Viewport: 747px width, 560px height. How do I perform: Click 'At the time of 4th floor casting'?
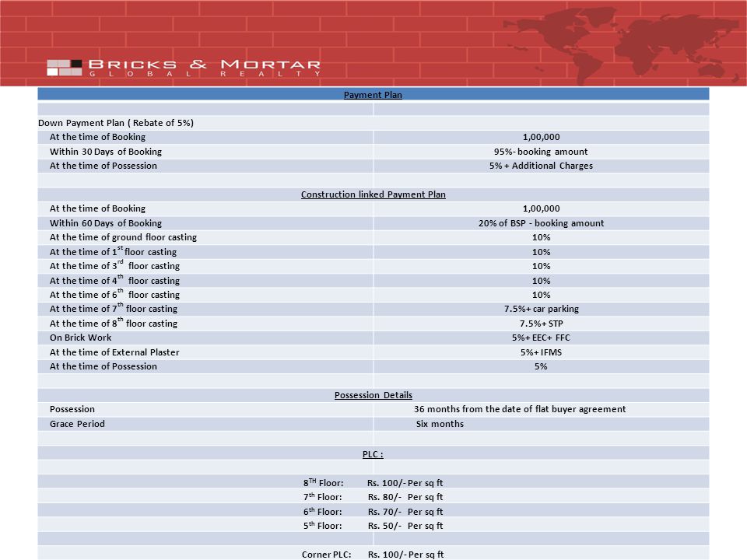tap(115, 280)
